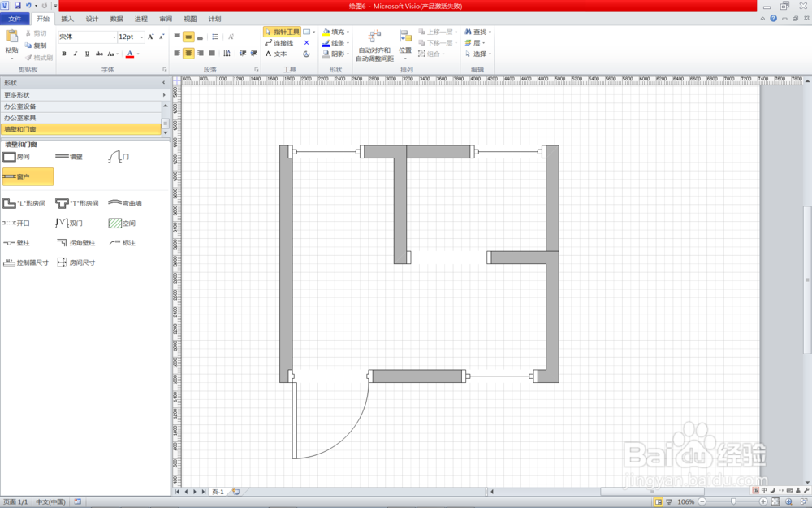Click the blue Help question mark icon
Screen dimensions: 812x508
click(x=773, y=18)
